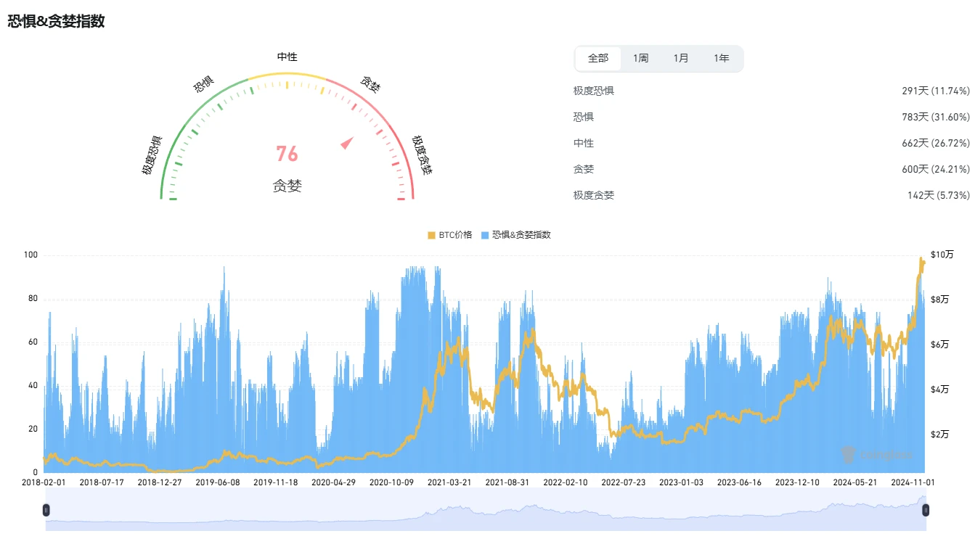Click the left handle of range slider
The width and height of the screenshot is (975, 560).
(46, 510)
